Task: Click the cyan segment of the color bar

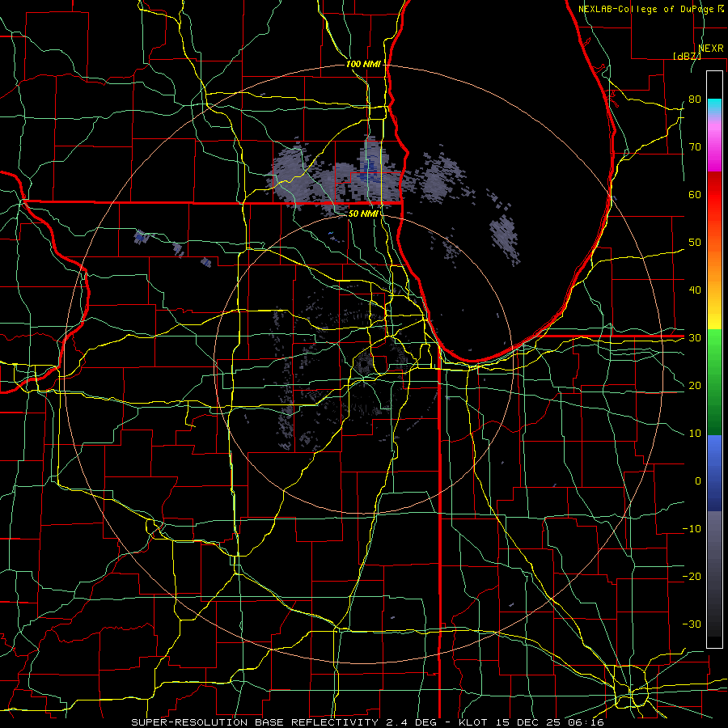Action: (x=714, y=107)
